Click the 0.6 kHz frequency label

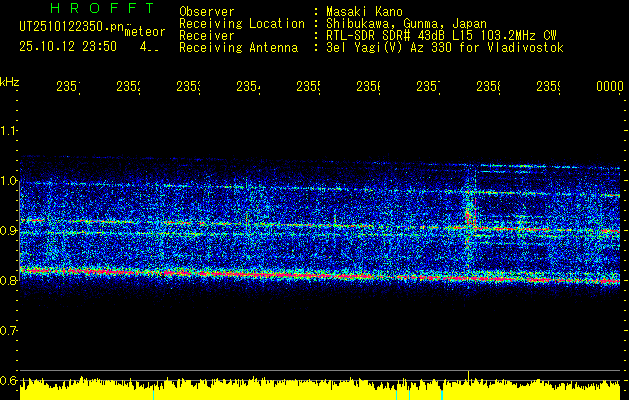8,380
